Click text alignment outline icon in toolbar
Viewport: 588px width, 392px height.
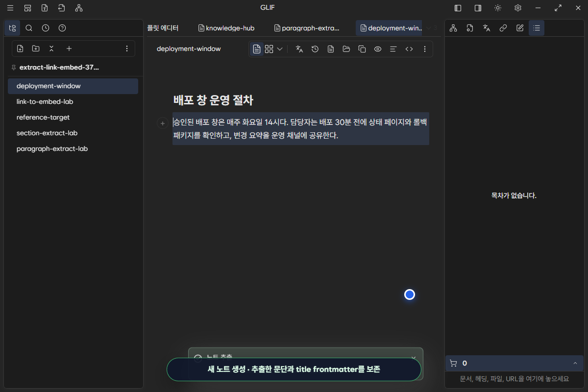click(x=393, y=49)
